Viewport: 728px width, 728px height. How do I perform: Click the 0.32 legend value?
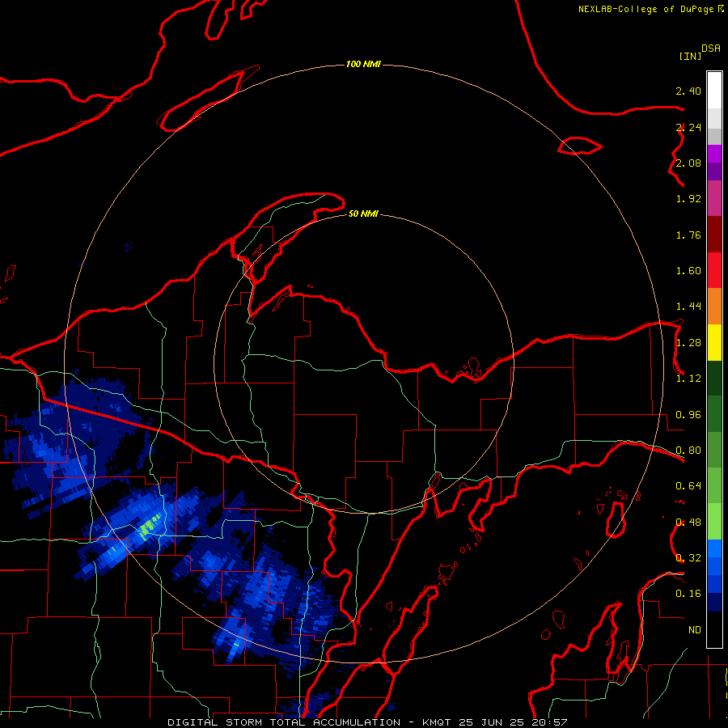(688, 557)
